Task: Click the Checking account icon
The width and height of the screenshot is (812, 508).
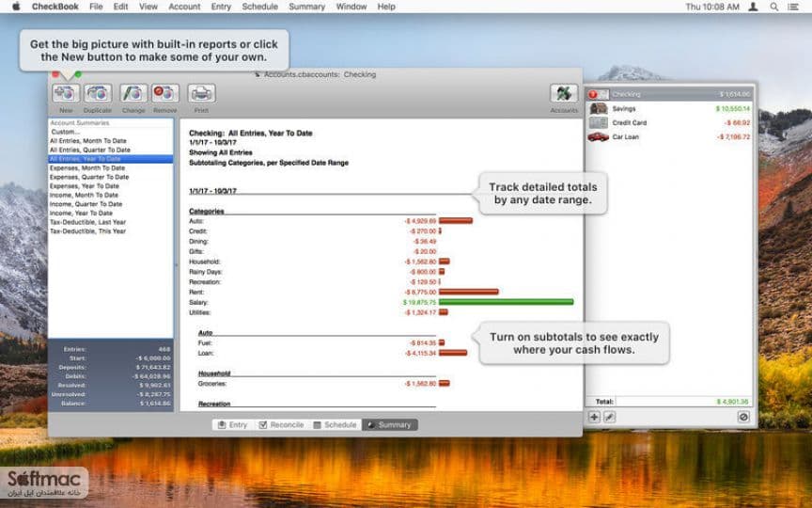Action: click(x=598, y=94)
